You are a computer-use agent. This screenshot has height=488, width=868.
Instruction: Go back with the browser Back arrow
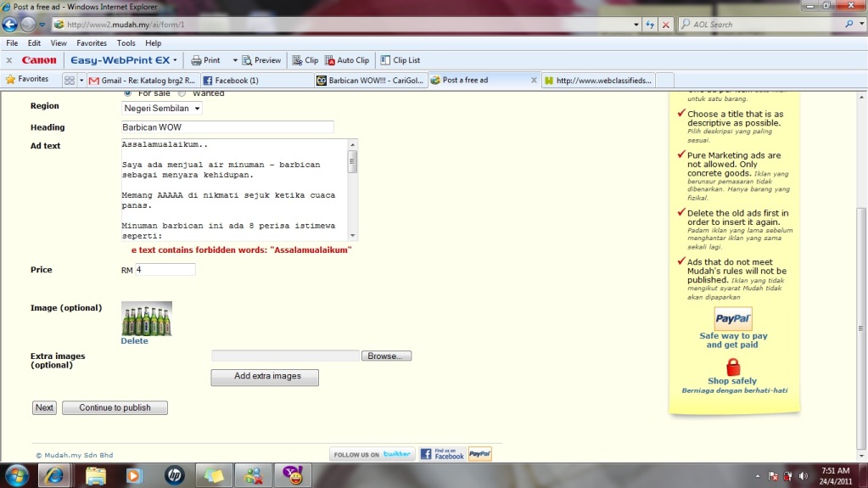coord(10,25)
